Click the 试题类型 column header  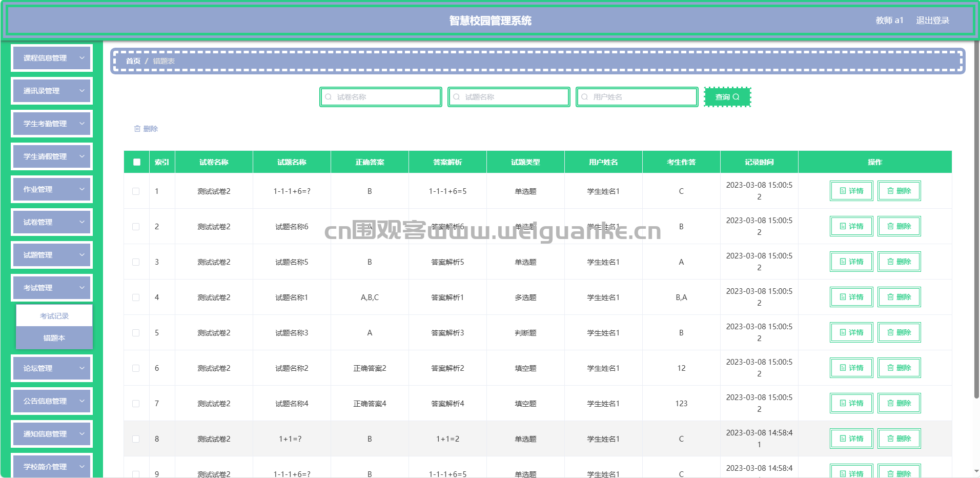click(525, 162)
